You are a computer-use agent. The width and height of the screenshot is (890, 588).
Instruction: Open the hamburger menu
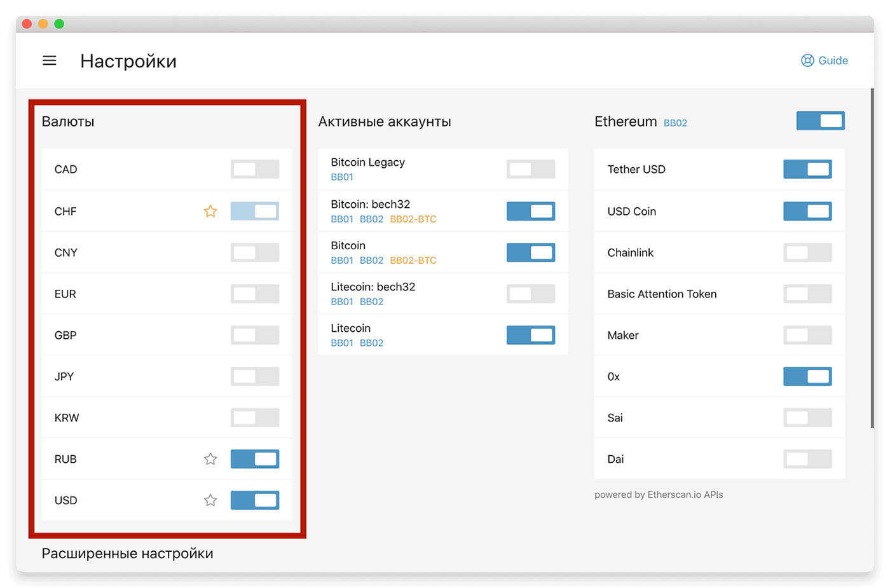[50, 61]
